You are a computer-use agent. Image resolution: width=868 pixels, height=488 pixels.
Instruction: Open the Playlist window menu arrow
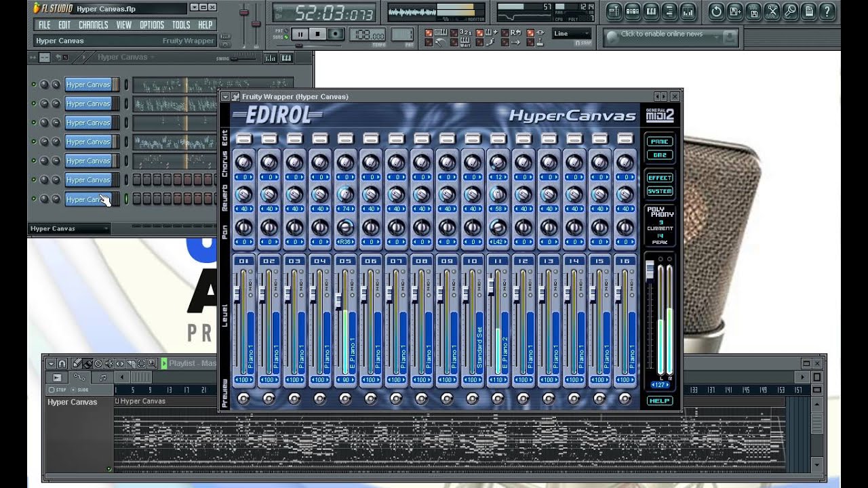tap(52, 363)
